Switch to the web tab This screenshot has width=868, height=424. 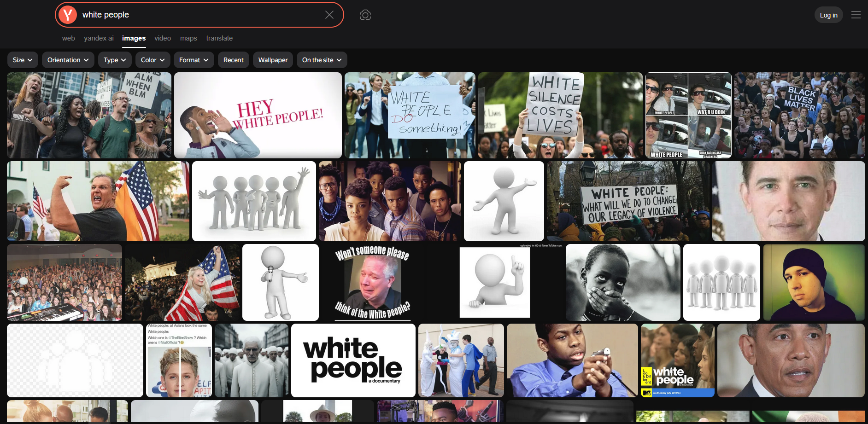coord(68,38)
